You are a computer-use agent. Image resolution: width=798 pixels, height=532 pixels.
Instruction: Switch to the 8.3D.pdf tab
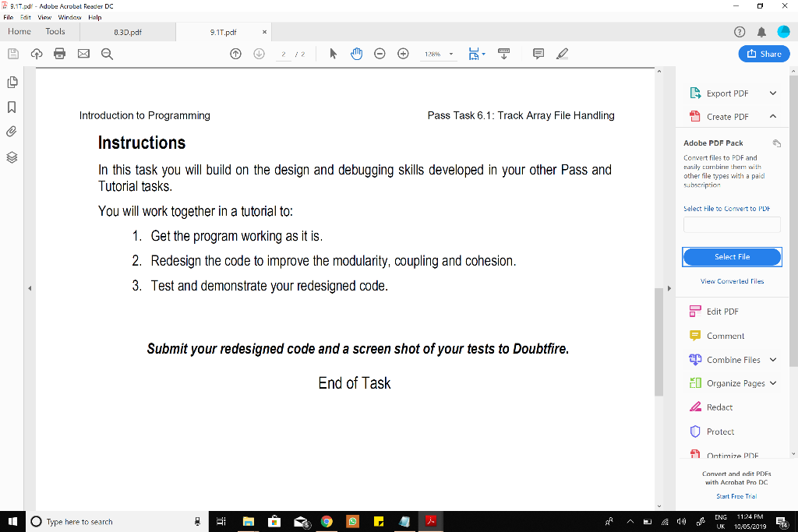[x=128, y=32]
